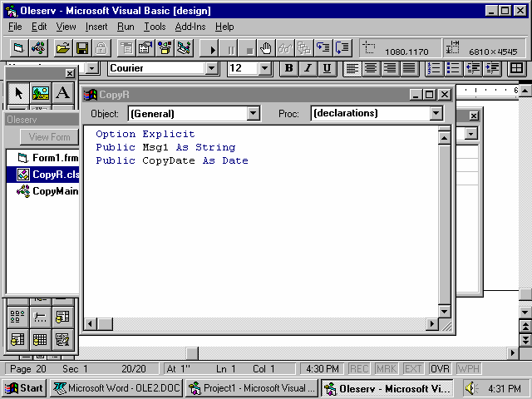The image size is (532, 399).
Task: Select CopyMain in the project list
Action: pyautogui.click(x=55, y=191)
